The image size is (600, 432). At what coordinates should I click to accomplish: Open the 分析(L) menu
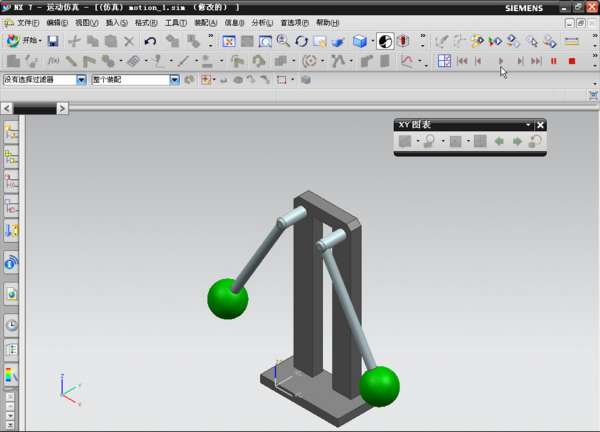[262, 22]
